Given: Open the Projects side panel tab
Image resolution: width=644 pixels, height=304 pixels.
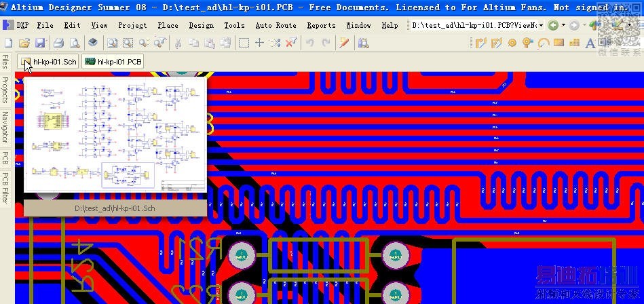Looking at the screenshot, I should point(5,90).
